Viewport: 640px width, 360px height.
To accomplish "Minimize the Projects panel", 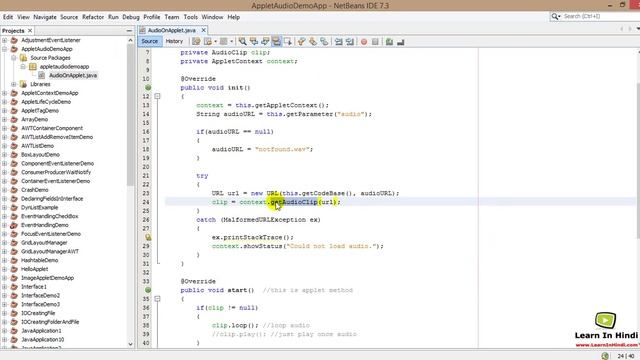I will pos(129,31).
